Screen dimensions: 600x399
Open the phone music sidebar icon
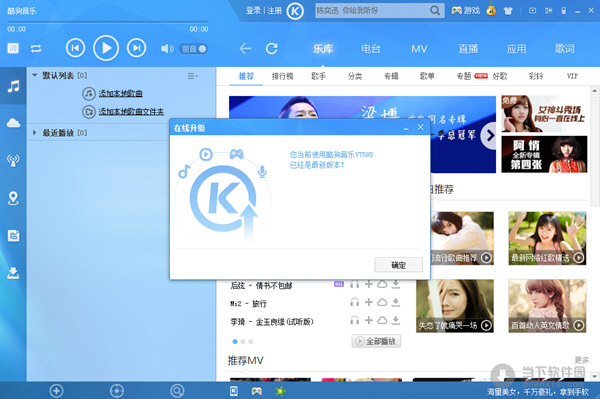(13, 235)
